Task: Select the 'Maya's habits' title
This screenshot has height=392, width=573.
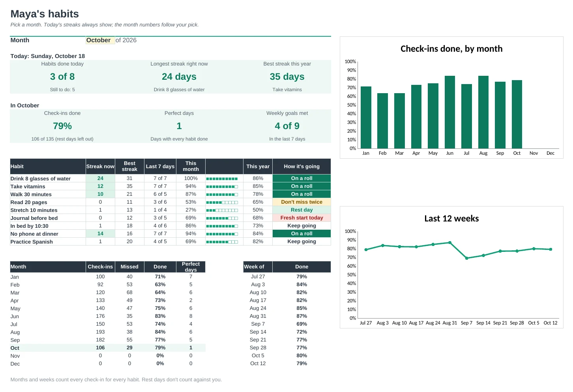Action: pyautogui.click(x=45, y=14)
